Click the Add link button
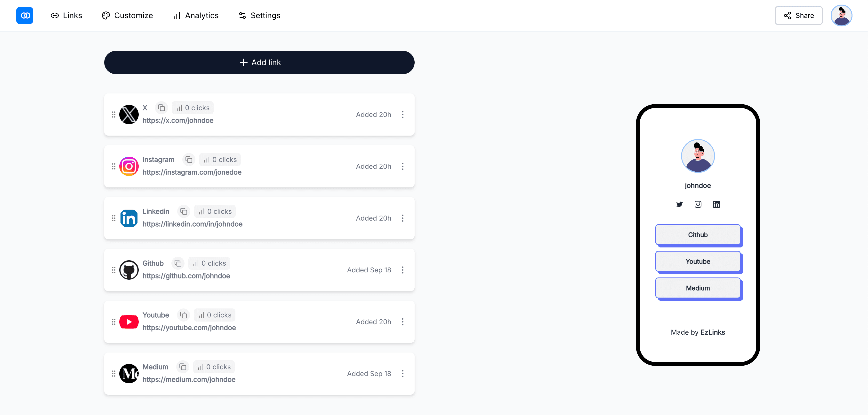Screen dimensions: 868x415 (259, 62)
